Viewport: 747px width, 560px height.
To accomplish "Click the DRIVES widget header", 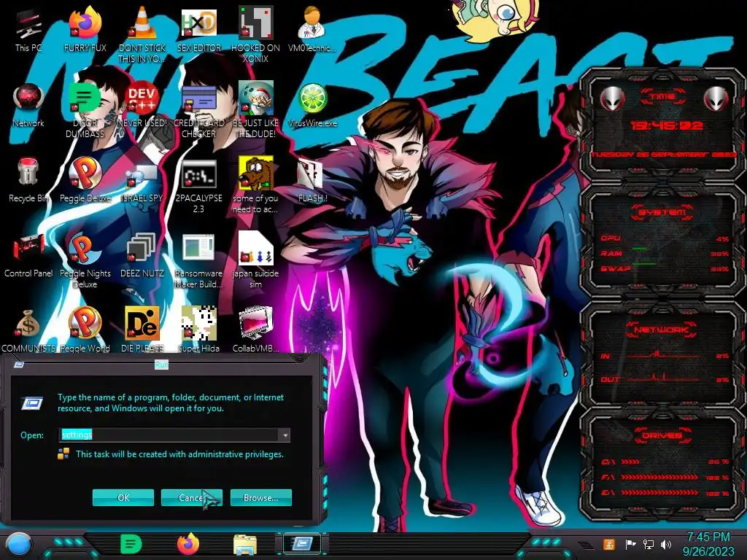I will pyautogui.click(x=662, y=435).
